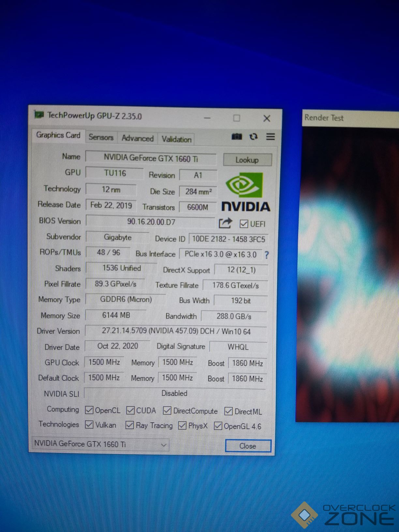Click the Lookup button

pyautogui.click(x=247, y=160)
